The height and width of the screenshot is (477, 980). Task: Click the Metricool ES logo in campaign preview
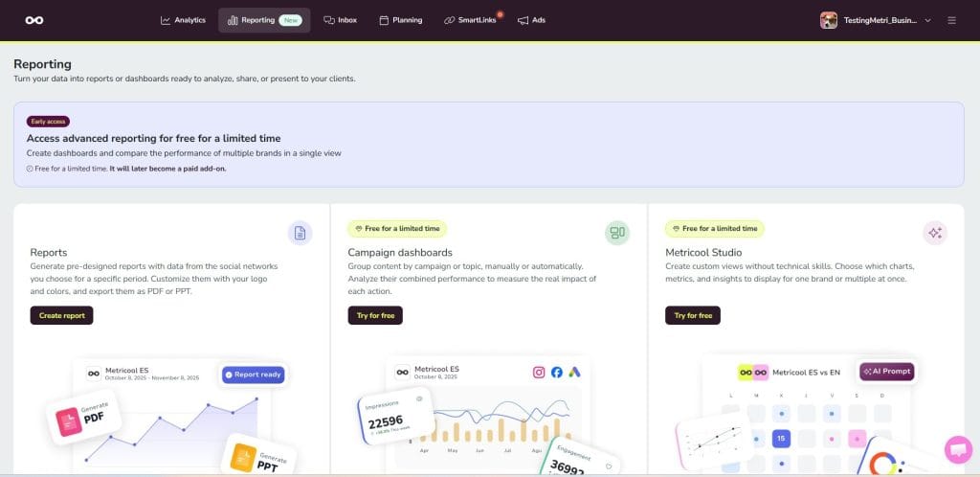[x=403, y=373]
